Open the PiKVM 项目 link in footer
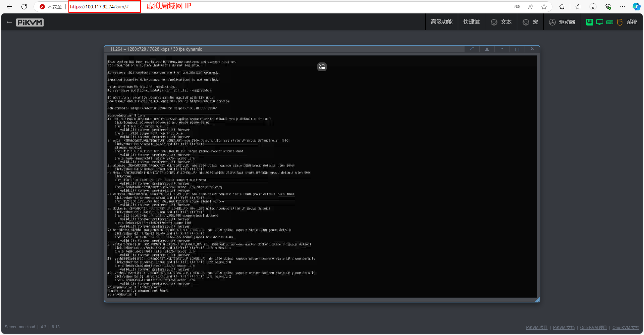The height and width of the screenshot is (335, 644). point(536,328)
